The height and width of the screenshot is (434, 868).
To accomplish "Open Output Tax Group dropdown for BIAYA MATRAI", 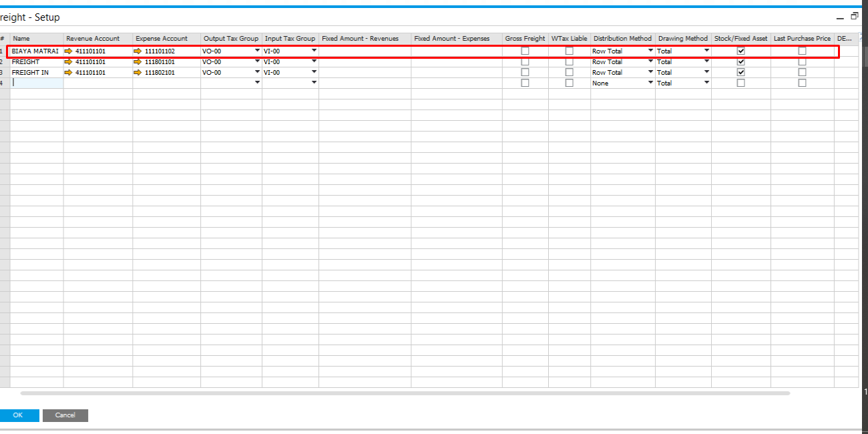I will coord(257,50).
